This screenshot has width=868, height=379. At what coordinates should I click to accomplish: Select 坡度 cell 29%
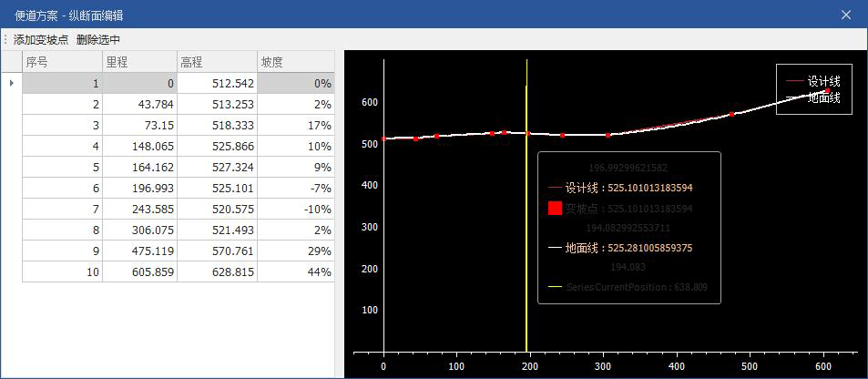[296, 251]
